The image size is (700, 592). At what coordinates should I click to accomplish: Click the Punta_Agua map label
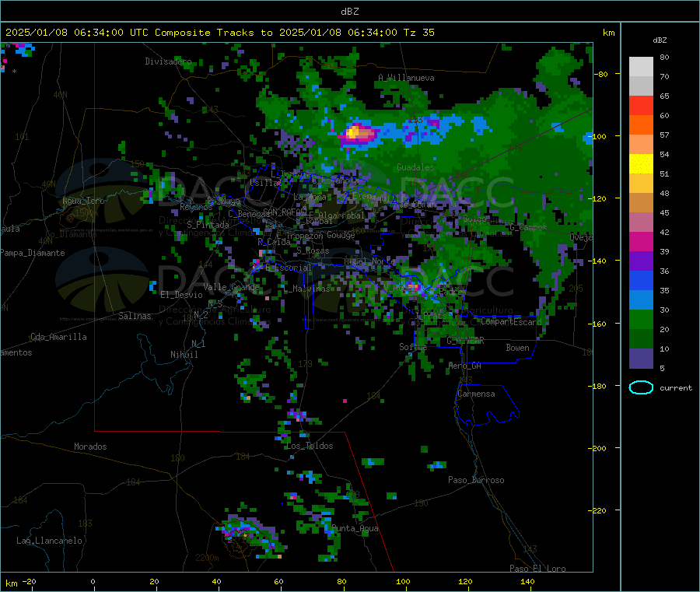pos(355,528)
